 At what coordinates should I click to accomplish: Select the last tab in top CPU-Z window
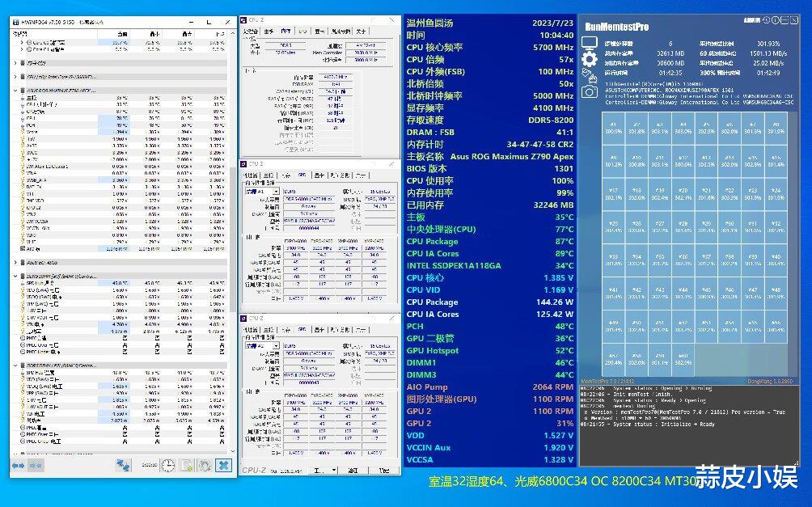coord(362,32)
